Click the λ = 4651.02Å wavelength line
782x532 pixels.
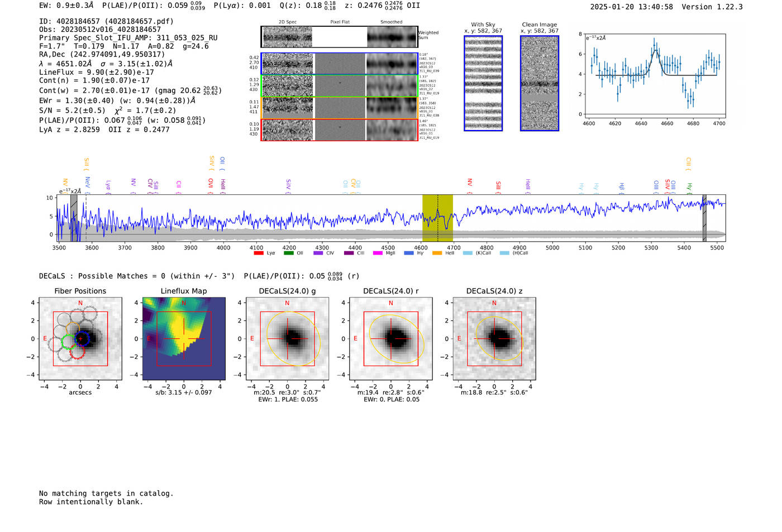(x=106, y=64)
